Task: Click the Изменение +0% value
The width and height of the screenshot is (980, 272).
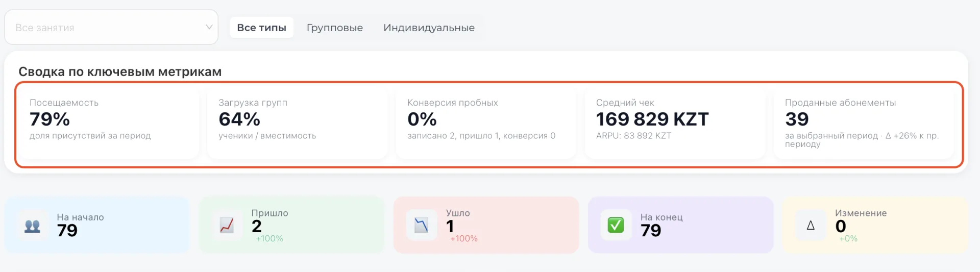Action: tap(848, 239)
